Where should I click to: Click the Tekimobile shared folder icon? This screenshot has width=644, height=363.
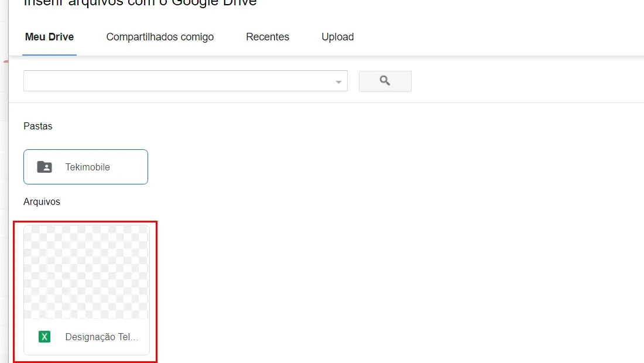(44, 167)
